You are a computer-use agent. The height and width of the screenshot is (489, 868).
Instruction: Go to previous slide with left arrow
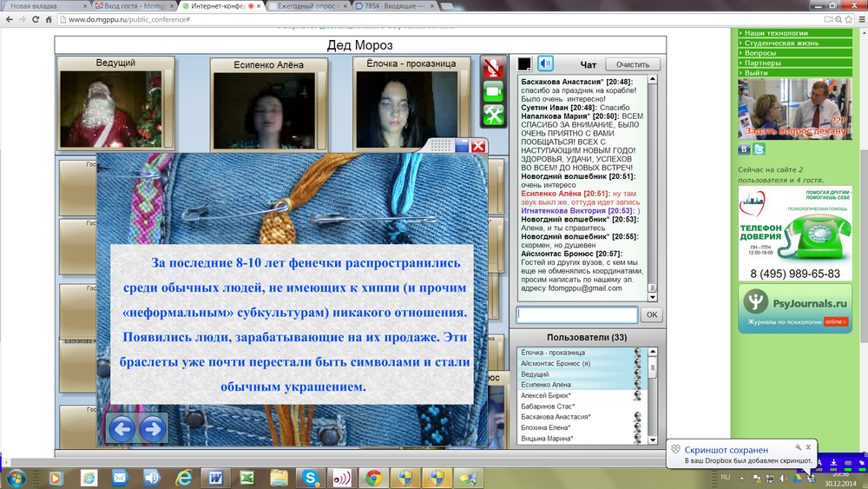tap(122, 429)
